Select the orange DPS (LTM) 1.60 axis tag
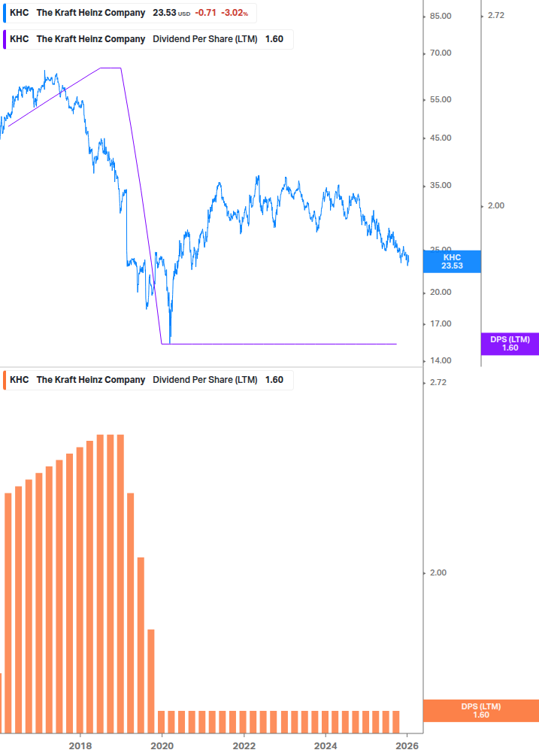Viewport: 539px width, 756px height. pos(481,710)
